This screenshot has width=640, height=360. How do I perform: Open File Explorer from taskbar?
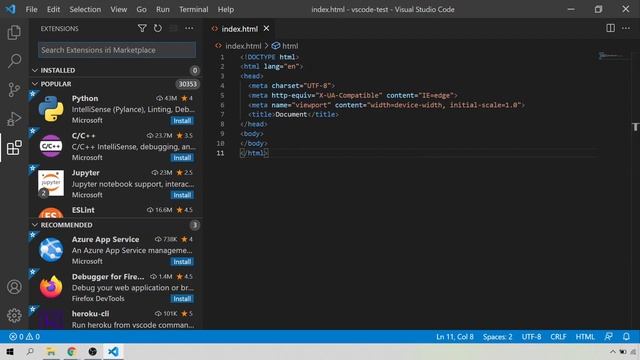(51, 351)
